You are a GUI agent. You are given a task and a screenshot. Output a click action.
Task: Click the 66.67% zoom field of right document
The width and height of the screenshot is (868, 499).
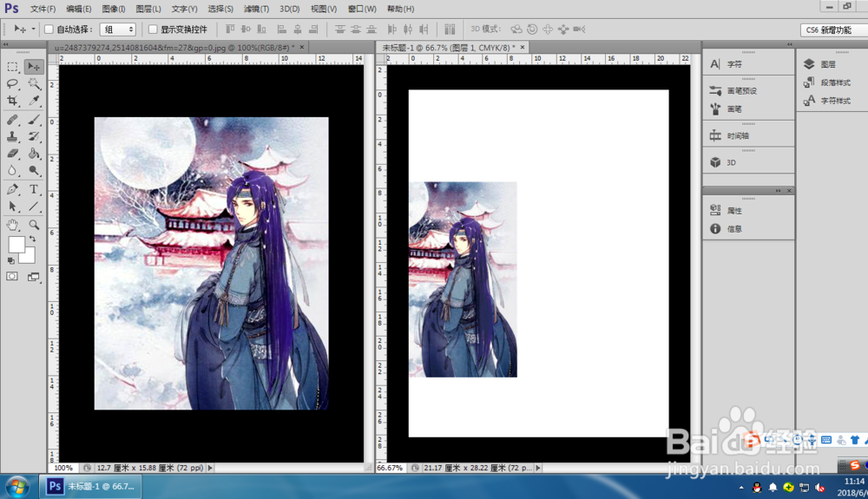tap(391, 468)
